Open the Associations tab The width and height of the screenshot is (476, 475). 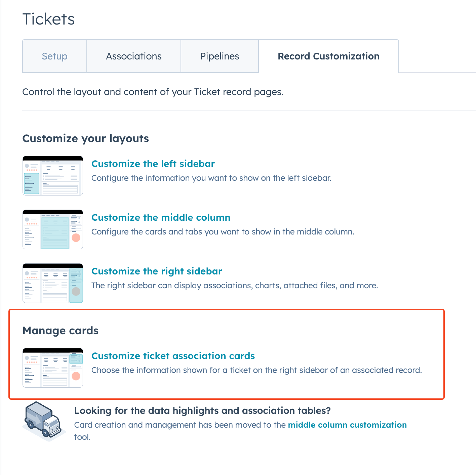pos(134,56)
